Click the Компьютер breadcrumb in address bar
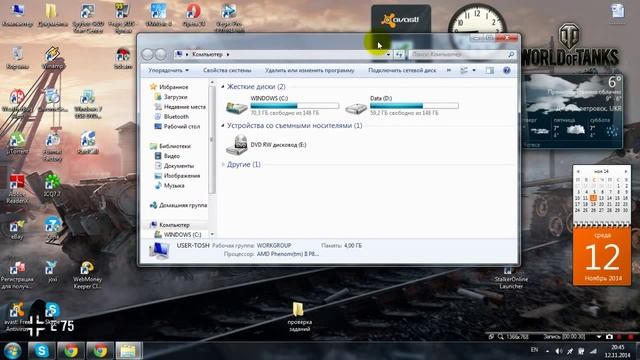 click(207, 54)
